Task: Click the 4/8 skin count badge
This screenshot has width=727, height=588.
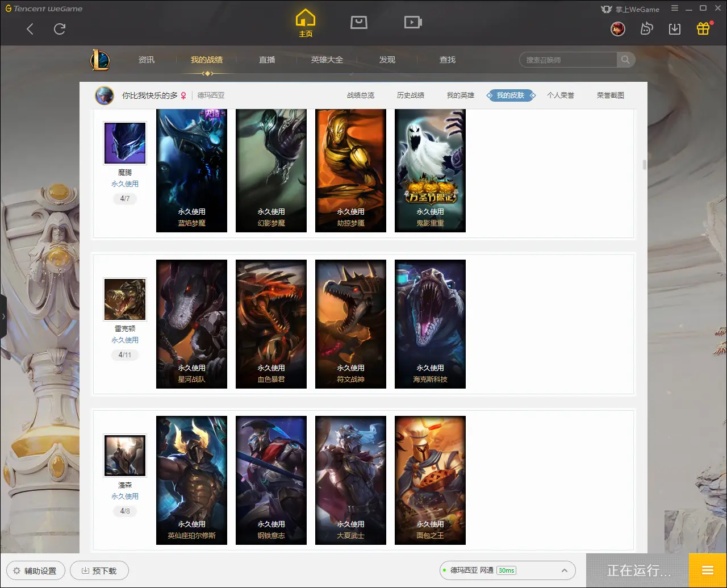Action: click(x=125, y=511)
